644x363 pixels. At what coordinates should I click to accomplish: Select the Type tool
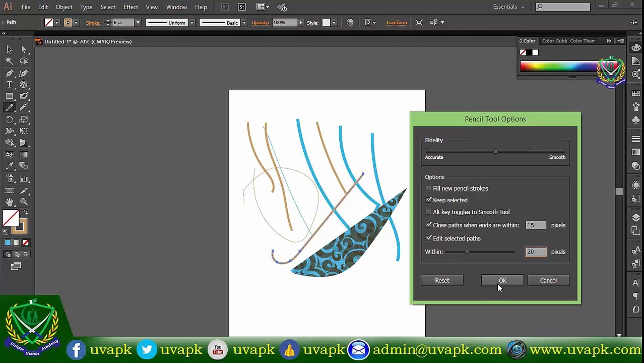pos(10,85)
